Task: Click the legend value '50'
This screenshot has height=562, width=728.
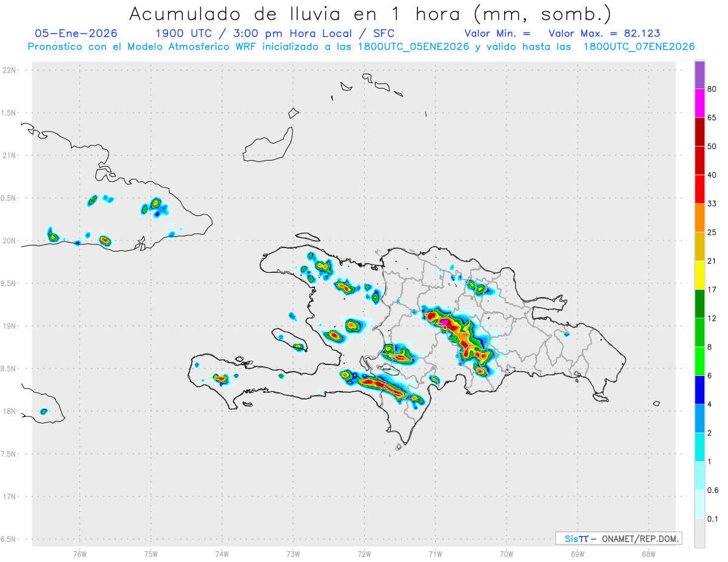Action: [x=712, y=146]
